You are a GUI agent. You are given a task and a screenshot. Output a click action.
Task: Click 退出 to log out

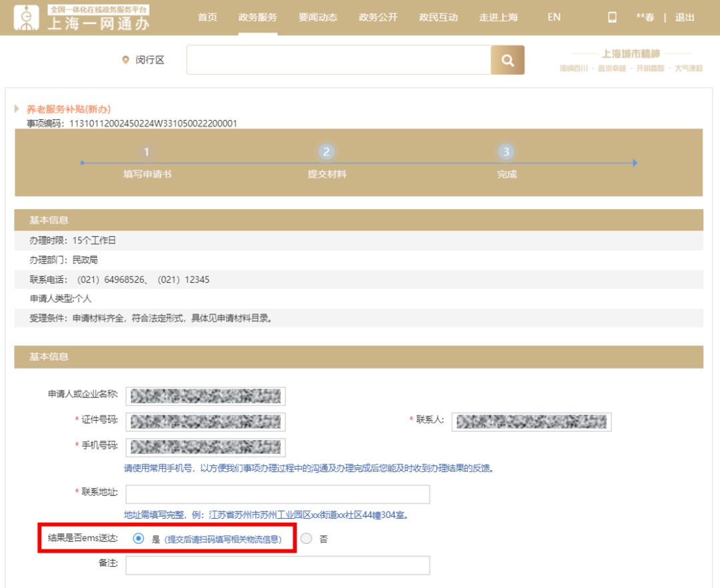tap(685, 17)
